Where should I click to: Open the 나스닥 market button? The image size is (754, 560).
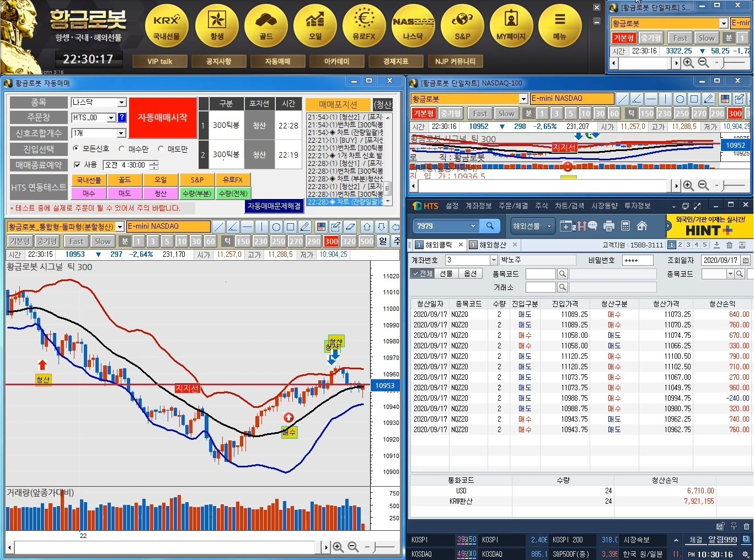[x=413, y=26]
